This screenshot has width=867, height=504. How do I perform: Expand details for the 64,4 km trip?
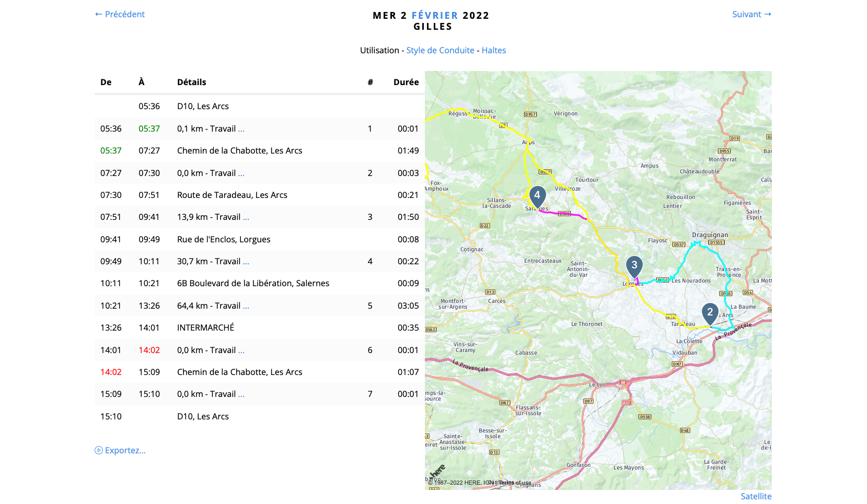[246, 306]
